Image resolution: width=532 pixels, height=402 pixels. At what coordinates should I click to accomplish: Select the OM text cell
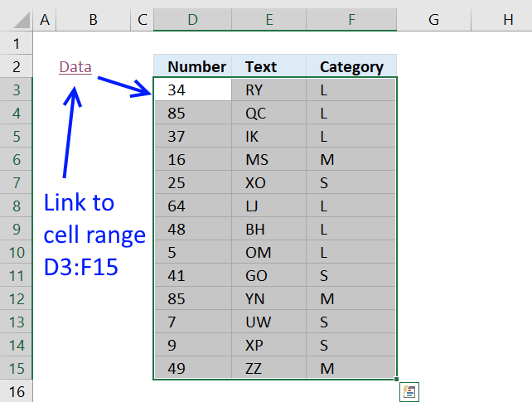point(269,252)
